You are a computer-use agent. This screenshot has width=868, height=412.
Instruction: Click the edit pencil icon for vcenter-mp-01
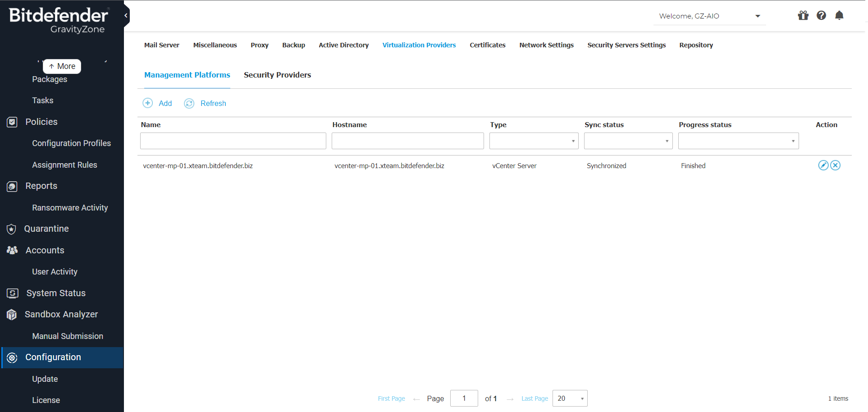click(x=823, y=165)
